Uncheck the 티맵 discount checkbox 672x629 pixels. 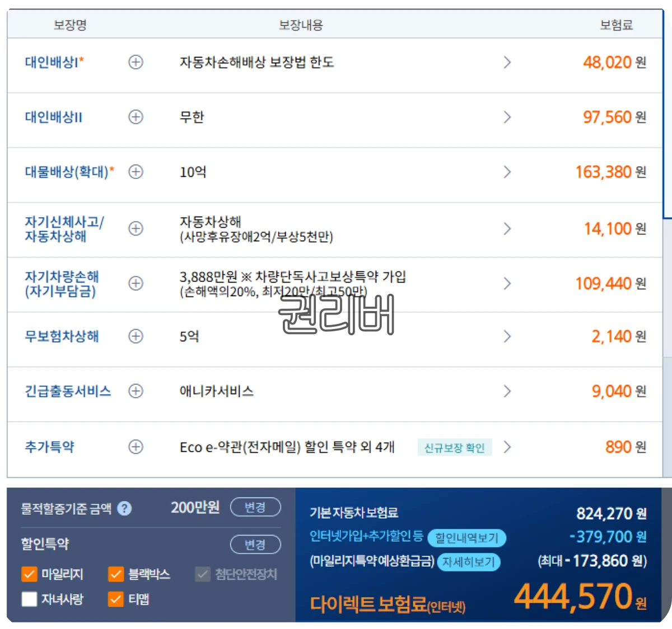click(x=116, y=599)
